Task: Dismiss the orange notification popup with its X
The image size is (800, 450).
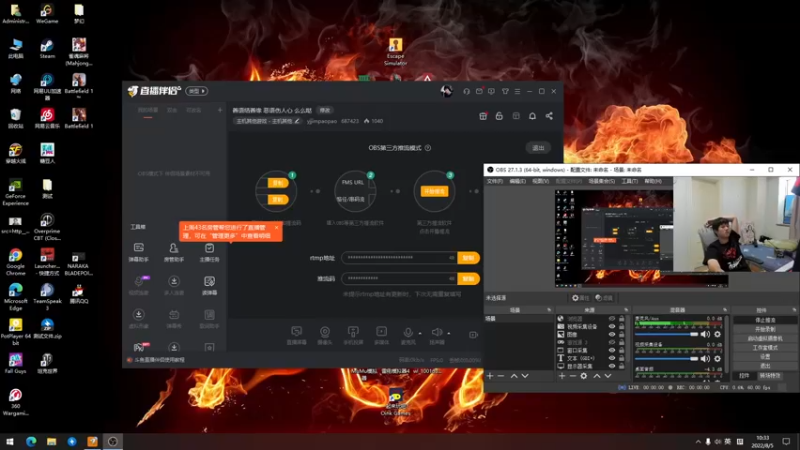Action: (277, 228)
